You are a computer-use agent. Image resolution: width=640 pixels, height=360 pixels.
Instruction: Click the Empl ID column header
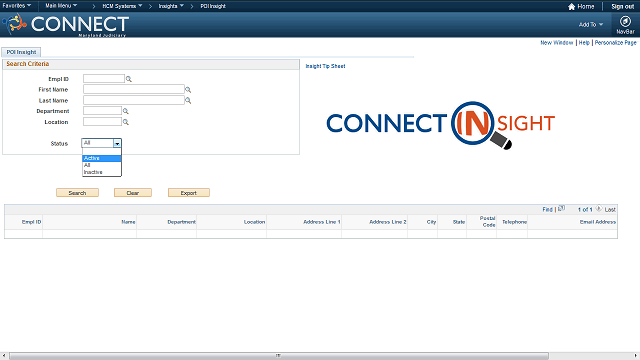31,222
